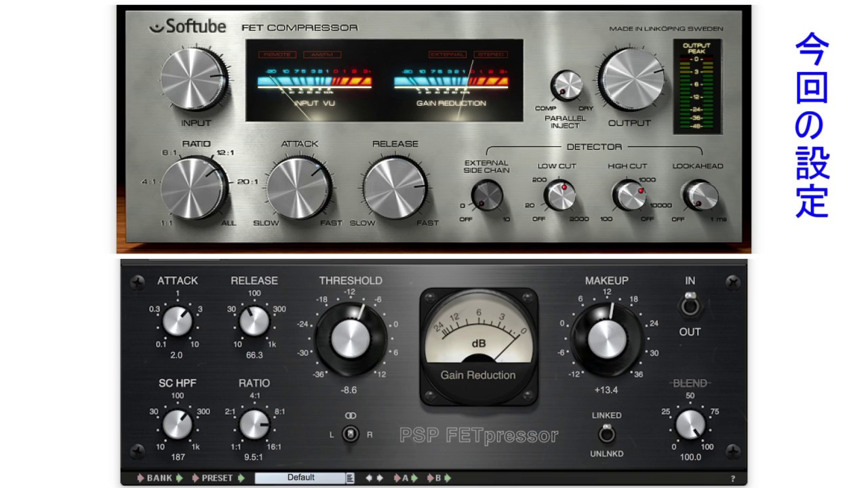Flip the LINKED/UNLNKD switch

click(x=606, y=432)
